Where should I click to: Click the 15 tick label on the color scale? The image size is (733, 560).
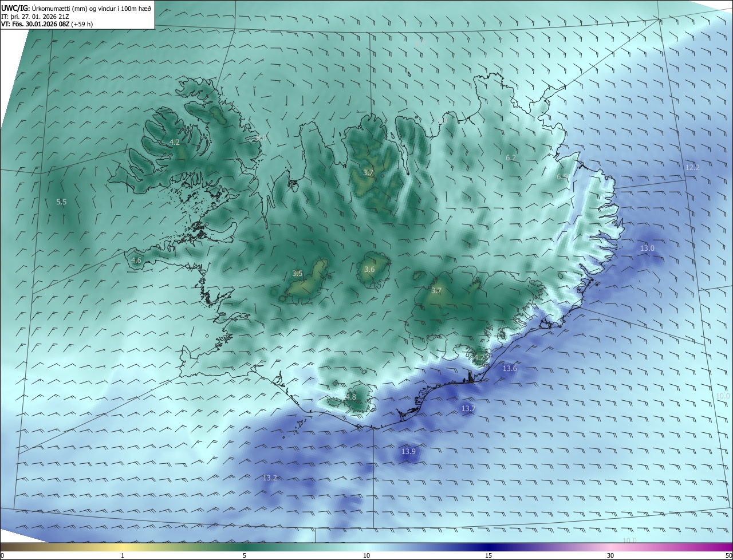[488, 555]
